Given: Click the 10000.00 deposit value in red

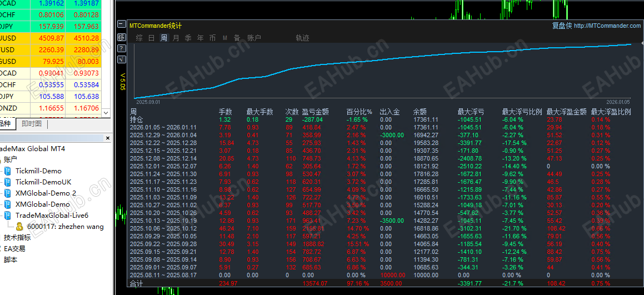Looking at the screenshot, I should point(392,276).
